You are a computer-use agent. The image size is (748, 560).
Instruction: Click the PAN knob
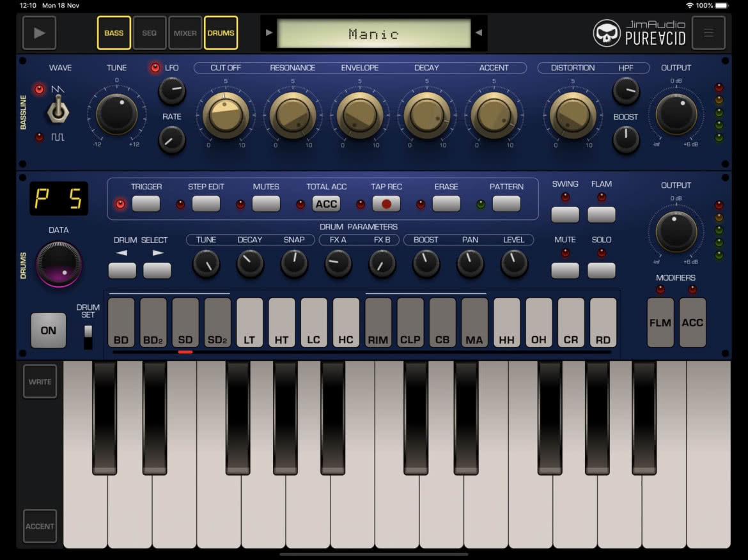coord(470,264)
